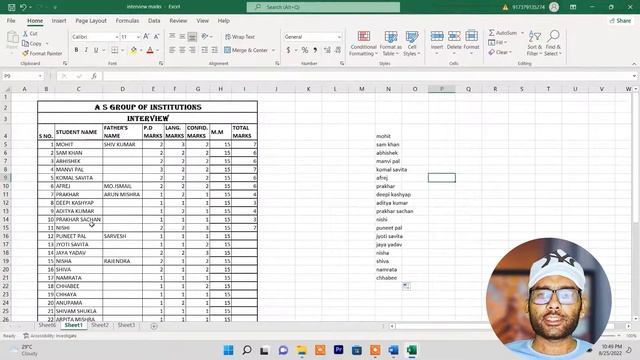Apply Percent Style format
This screenshot has width=640, height=360.
(304, 50)
